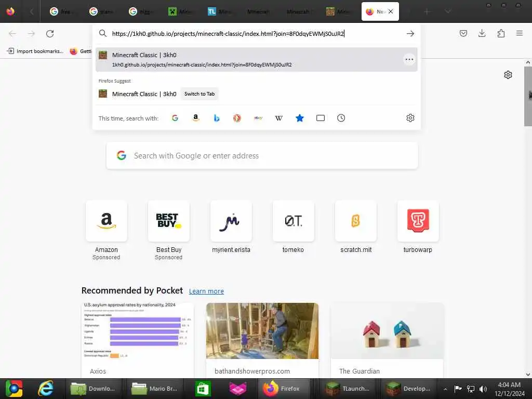Search bookmarks using the star icon
The width and height of the screenshot is (532, 399).
300,118
